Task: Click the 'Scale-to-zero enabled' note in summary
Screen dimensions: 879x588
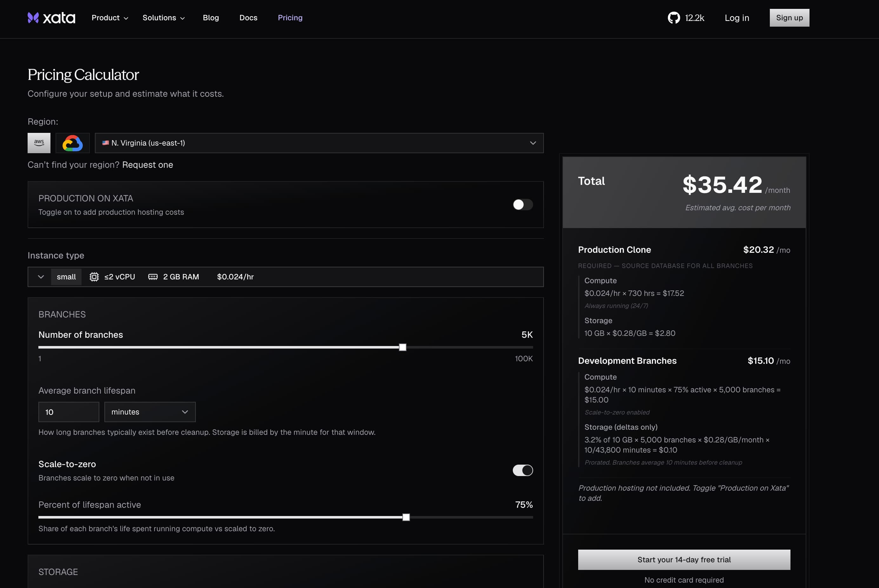Action: pos(617,412)
